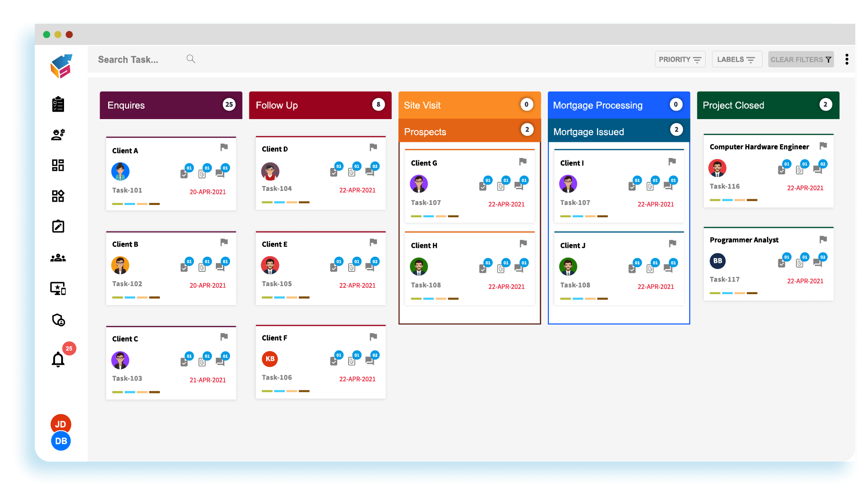Open the security shield sidebar icon
The width and height of the screenshot is (868, 492).
click(58, 320)
